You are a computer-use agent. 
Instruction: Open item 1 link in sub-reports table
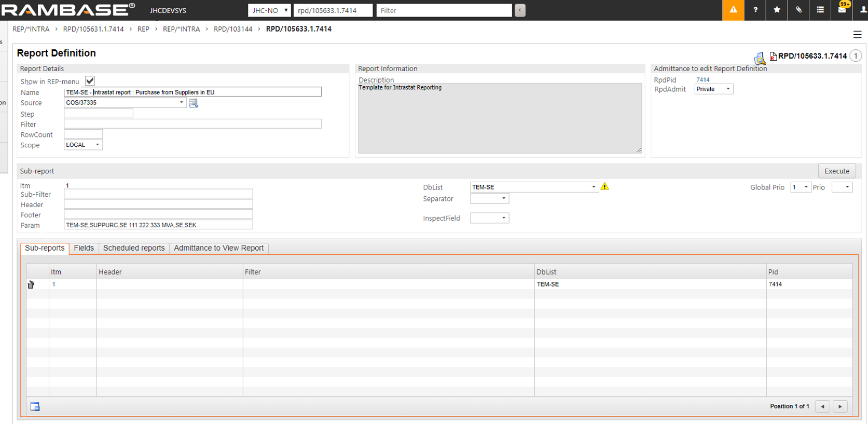coord(53,284)
